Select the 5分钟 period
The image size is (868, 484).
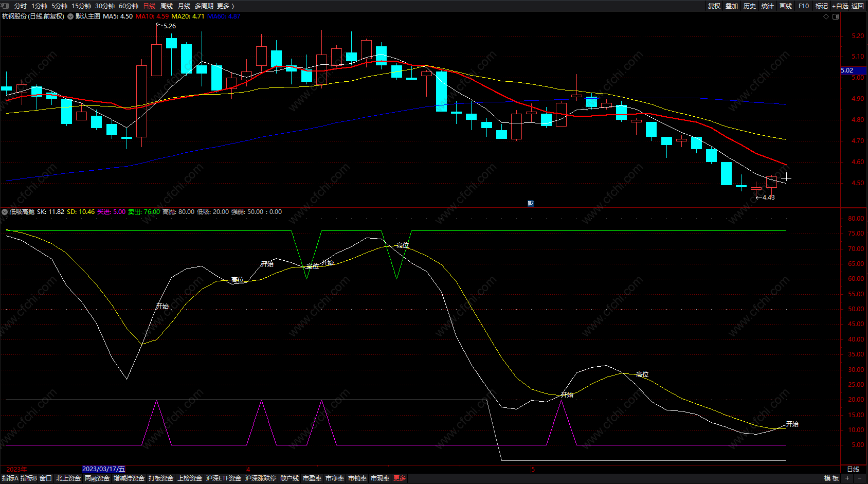pyautogui.click(x=60, y=6)
